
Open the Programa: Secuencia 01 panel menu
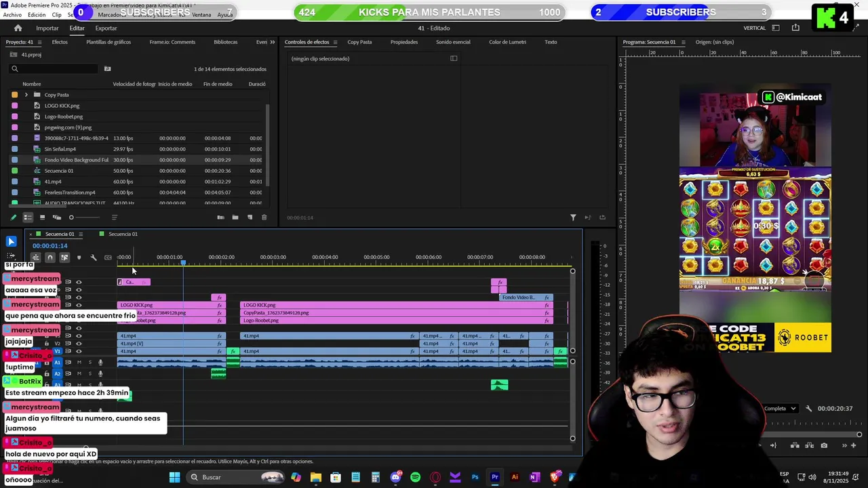682,42
